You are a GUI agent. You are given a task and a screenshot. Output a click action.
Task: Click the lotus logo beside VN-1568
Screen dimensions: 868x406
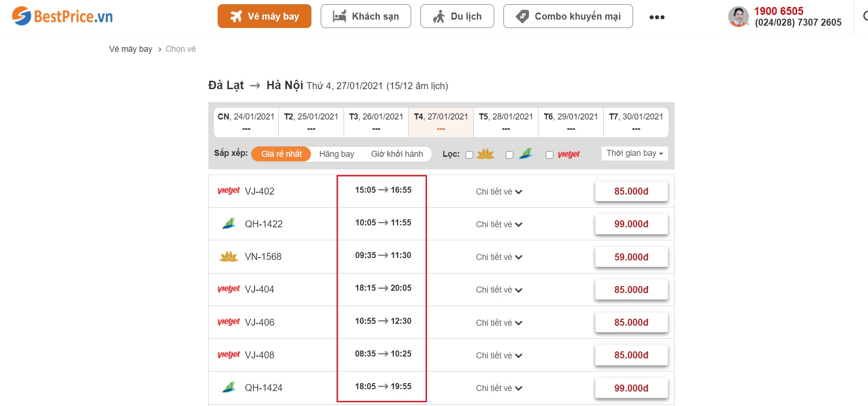pos(228,257)
